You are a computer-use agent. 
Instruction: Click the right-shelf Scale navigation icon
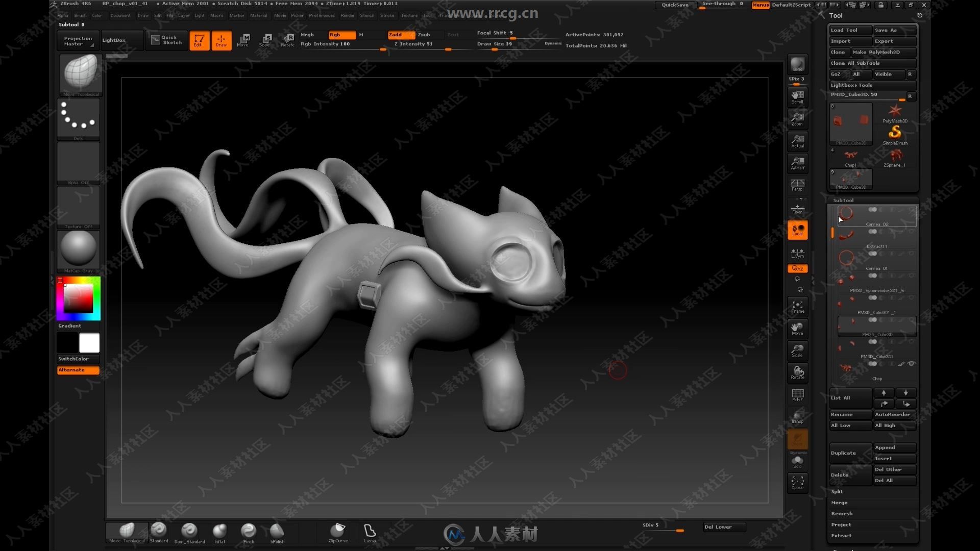coord(797,350)
